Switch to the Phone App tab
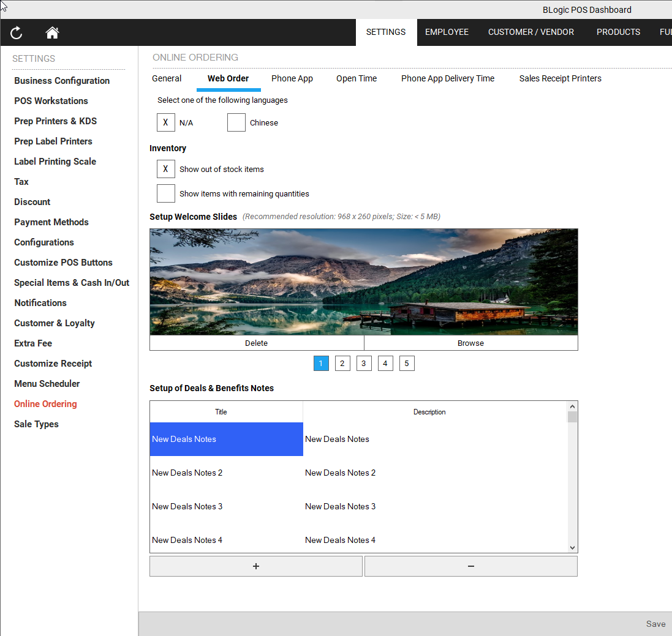 pyautogui.click(x=292, y=78)
